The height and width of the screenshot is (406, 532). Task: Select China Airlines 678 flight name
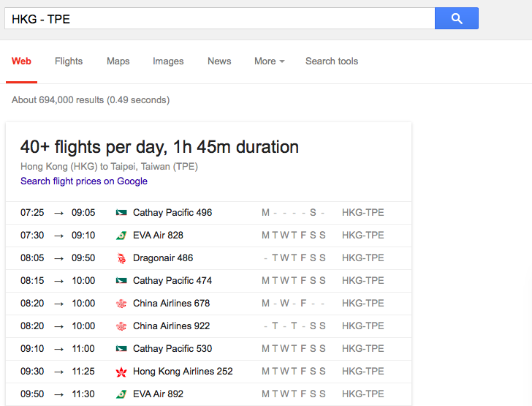pos(171,304)
